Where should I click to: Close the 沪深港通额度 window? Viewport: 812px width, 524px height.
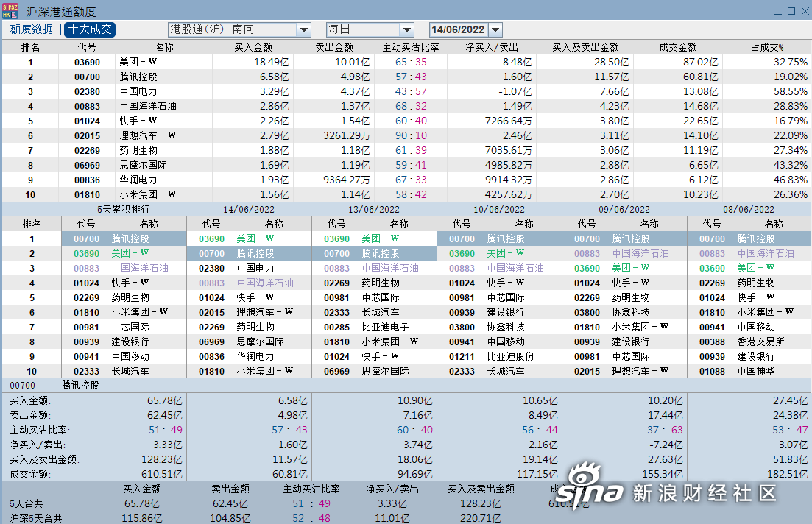point(806,11)
